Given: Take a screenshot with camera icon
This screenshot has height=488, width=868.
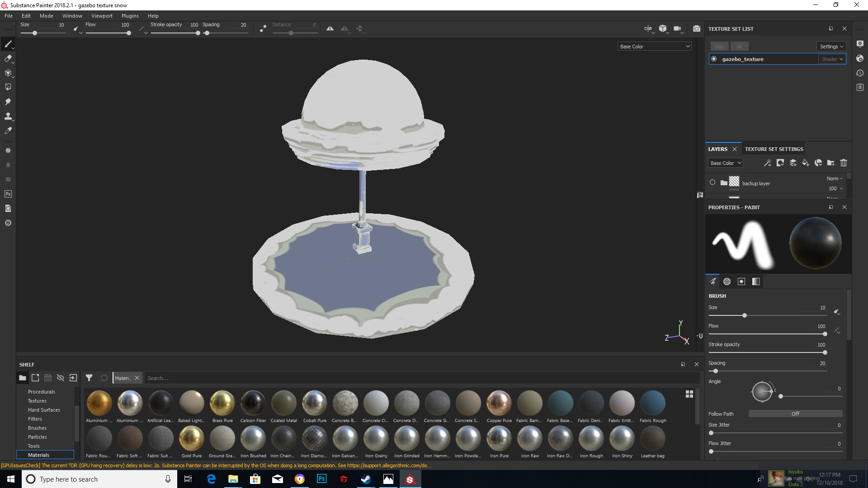Looking at the screenshot, I should pyautogui.click(x=697, y=28).
